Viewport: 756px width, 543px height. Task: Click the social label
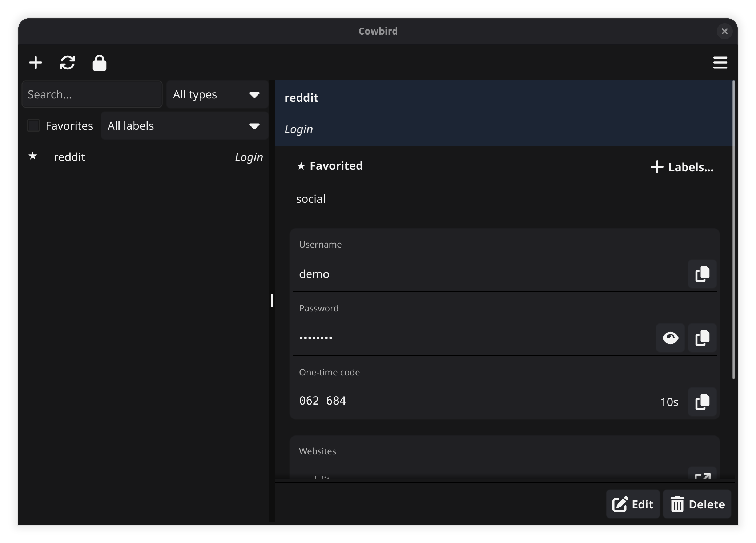point(311,199)
